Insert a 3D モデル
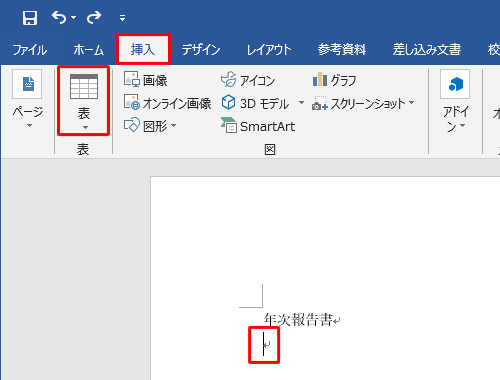Viewport: 500px width, 380px height. point(255,103)
